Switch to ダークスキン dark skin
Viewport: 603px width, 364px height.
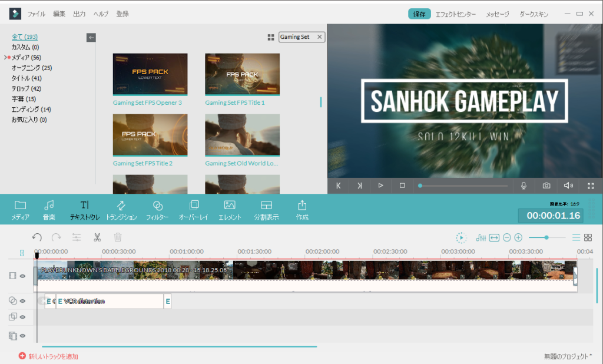534,14
